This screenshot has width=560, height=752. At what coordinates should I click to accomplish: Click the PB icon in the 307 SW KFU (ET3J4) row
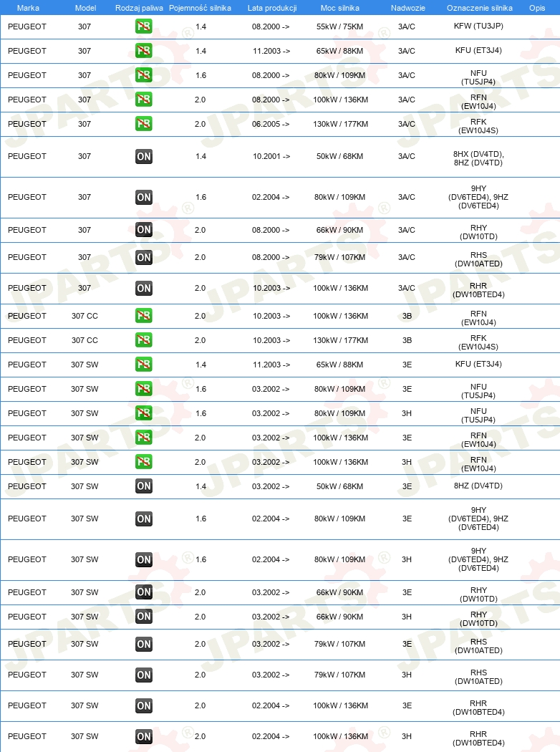point(144,365)
